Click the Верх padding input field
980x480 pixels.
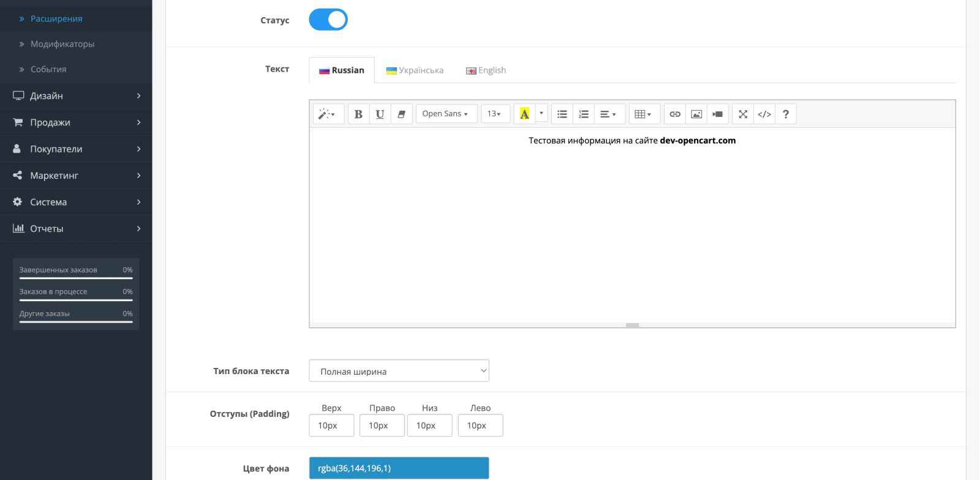point(331,426)
